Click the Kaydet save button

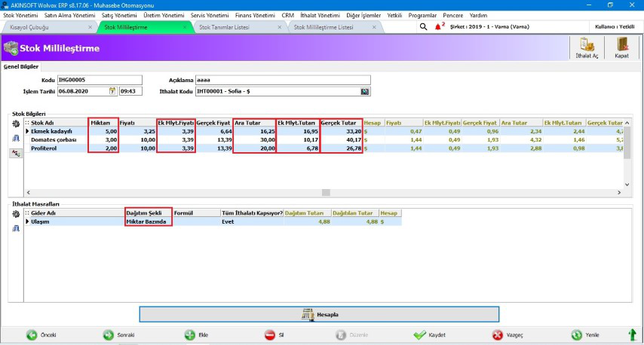[x=430, y=335]
